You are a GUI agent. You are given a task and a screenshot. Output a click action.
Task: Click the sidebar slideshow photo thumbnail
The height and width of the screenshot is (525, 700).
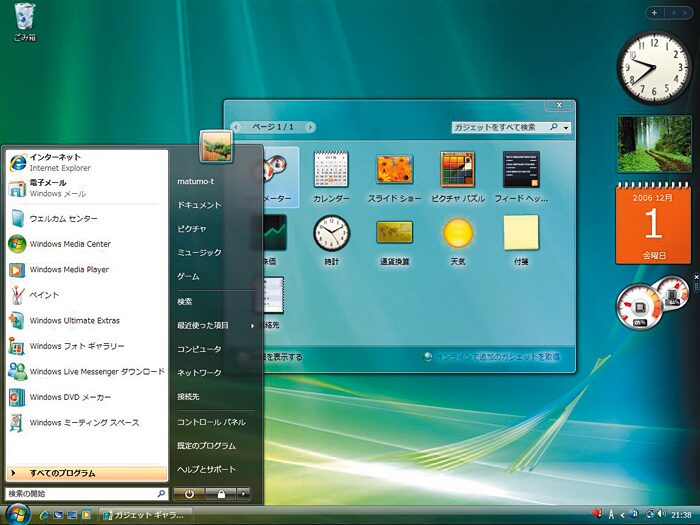point(654,144)
